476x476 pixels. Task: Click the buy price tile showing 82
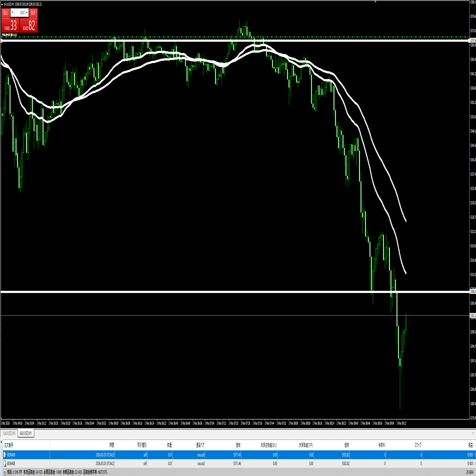click(29, 25)
